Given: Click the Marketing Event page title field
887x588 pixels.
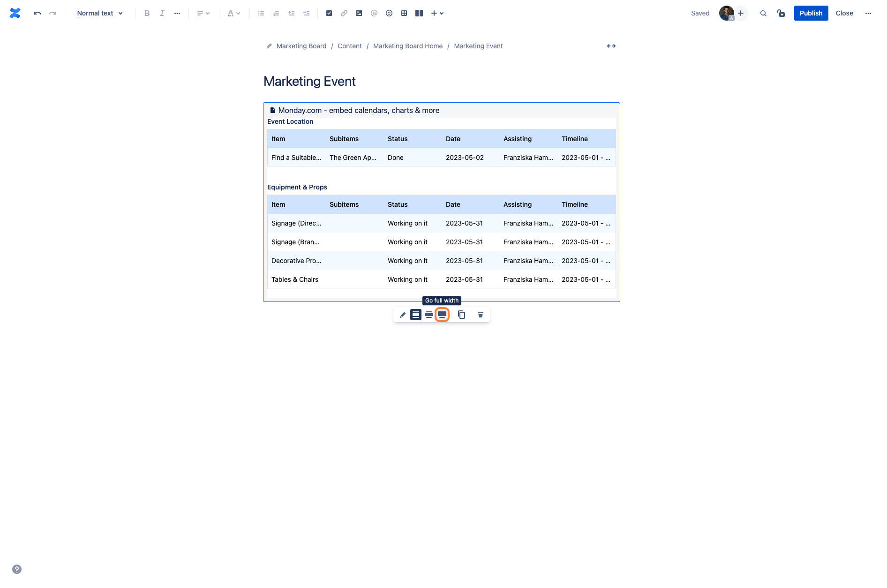Looking at the screenshot, I should coord(309,81).
